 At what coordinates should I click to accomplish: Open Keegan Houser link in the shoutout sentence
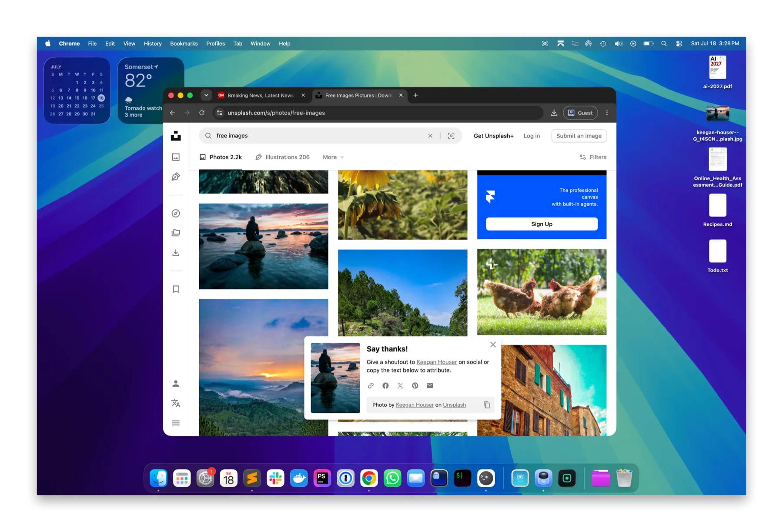[436, 362]
